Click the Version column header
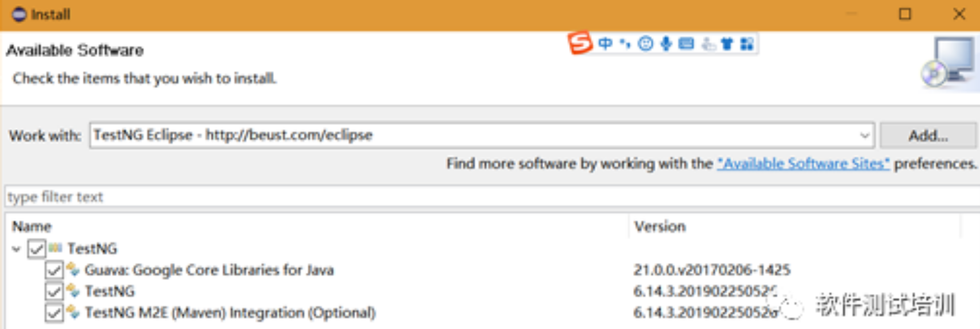Screen dimensions: 980x329 (x=660, y=227)
